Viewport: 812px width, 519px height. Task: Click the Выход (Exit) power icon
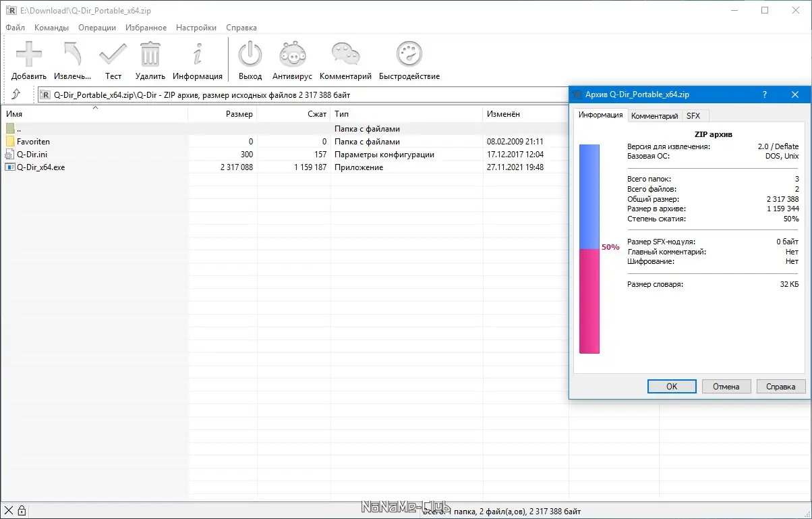point(250,54)
